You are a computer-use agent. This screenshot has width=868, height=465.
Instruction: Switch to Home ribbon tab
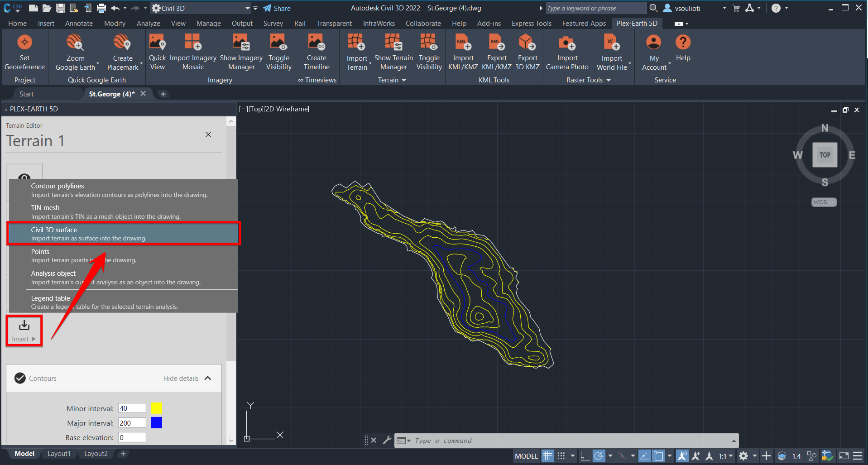tap(17, 24)
